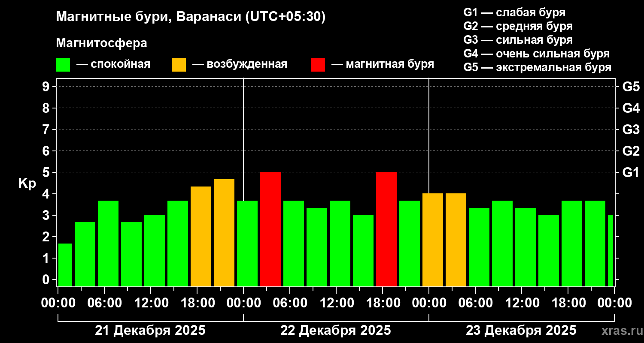Click the 'Магнитосфера' legend heading
Viewport: 644px width, 343px height.
coord(101,43)
